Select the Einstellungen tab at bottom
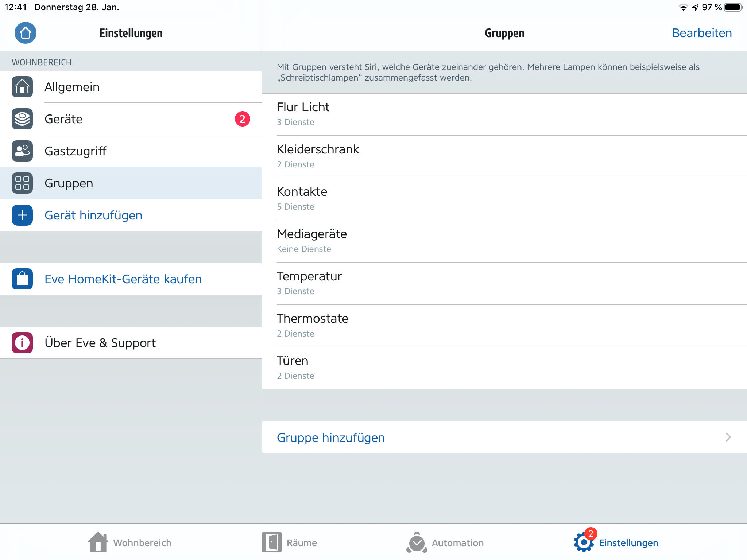 [x=616, y=542]
